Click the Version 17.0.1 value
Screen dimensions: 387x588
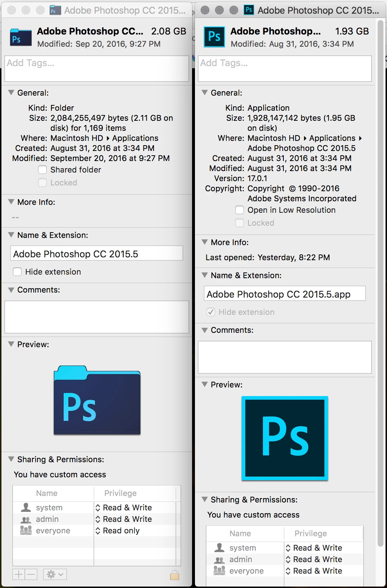click(258, 178)
